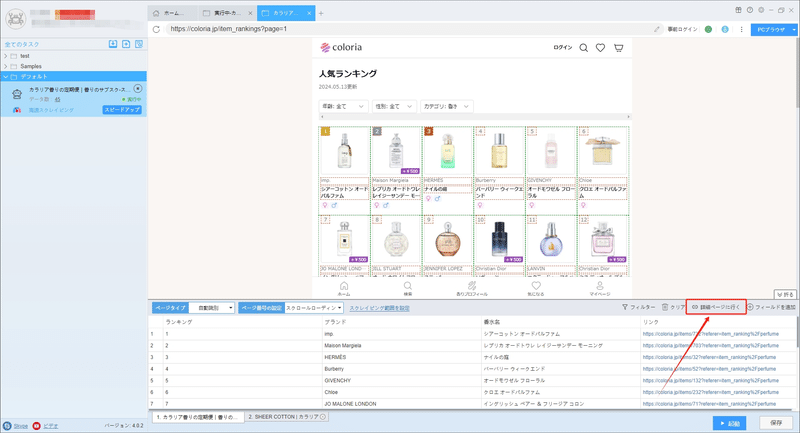Click the import task icon beside 全てのタスク
The width and height of the screenshot is (800, 433).
(x=113, y=44)
